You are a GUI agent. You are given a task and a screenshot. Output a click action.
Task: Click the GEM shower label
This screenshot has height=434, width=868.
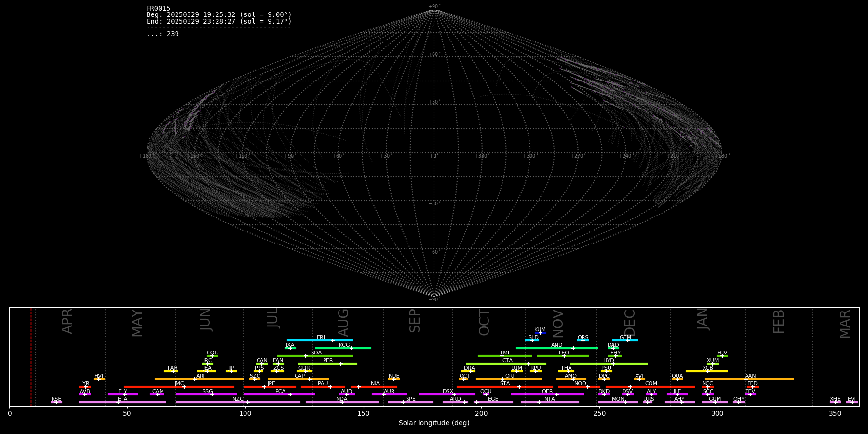click(x=625, y=337)
